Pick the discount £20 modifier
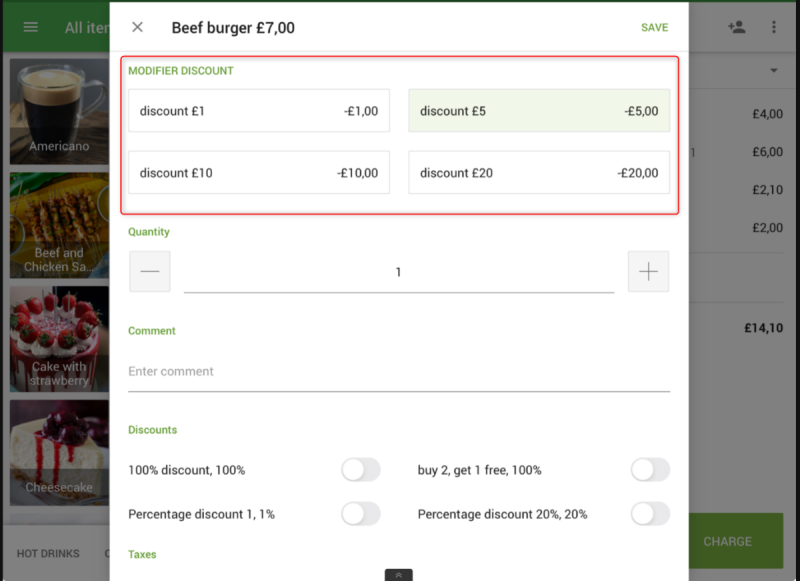Screen dimensions: 800x581 (x=539, y=172)
